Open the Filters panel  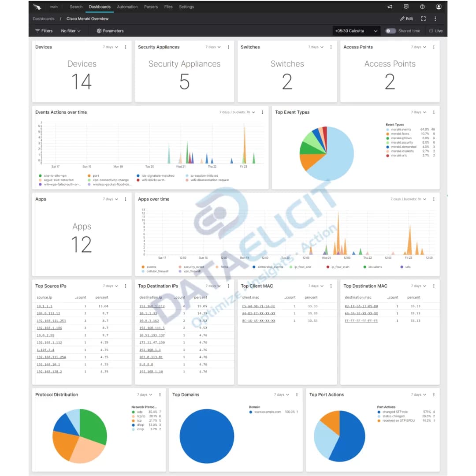43,31
